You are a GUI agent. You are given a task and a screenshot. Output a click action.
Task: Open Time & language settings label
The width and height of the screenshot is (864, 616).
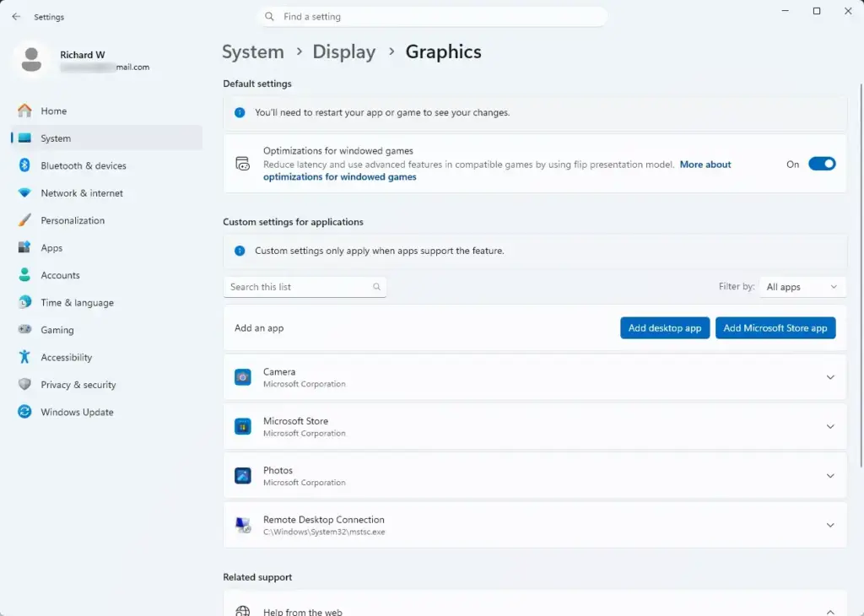pos(77,302)
